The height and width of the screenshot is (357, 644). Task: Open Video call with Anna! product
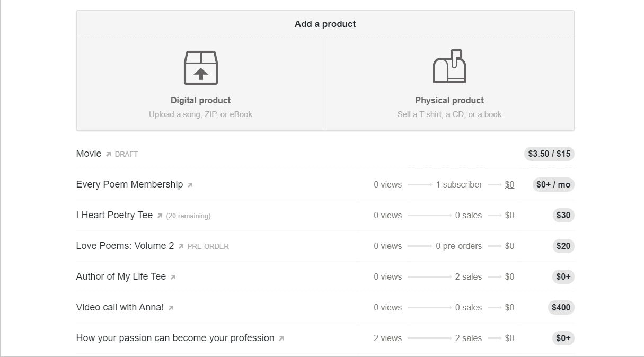click(120, 307)
